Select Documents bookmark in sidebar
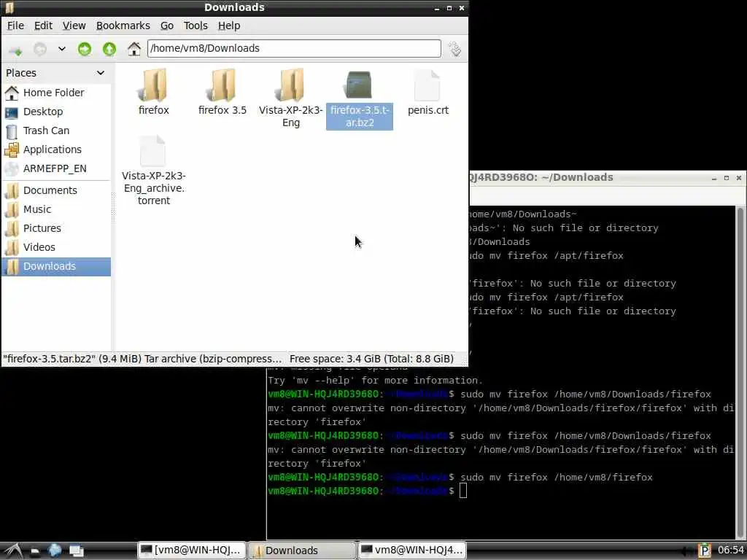747x560 pixels. (56, 190)
